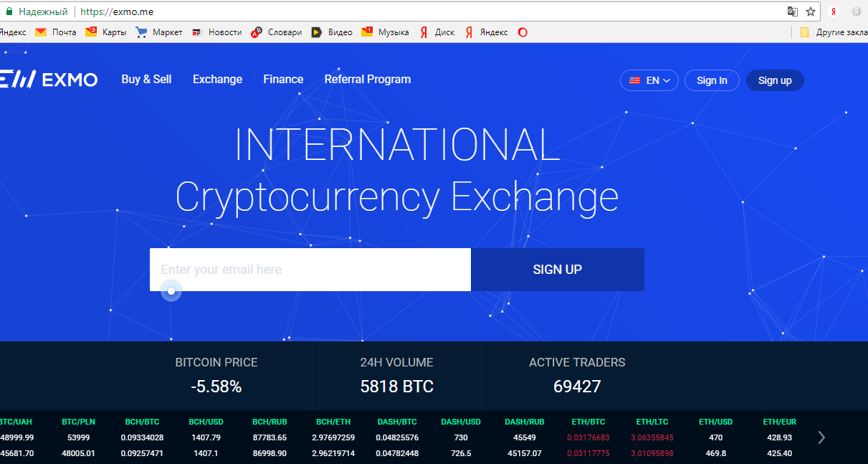The width and height of the screenshot is (868, 464).
Task: Open the Другие закладки bookmarks folder
Action: (x=831, y=32)
